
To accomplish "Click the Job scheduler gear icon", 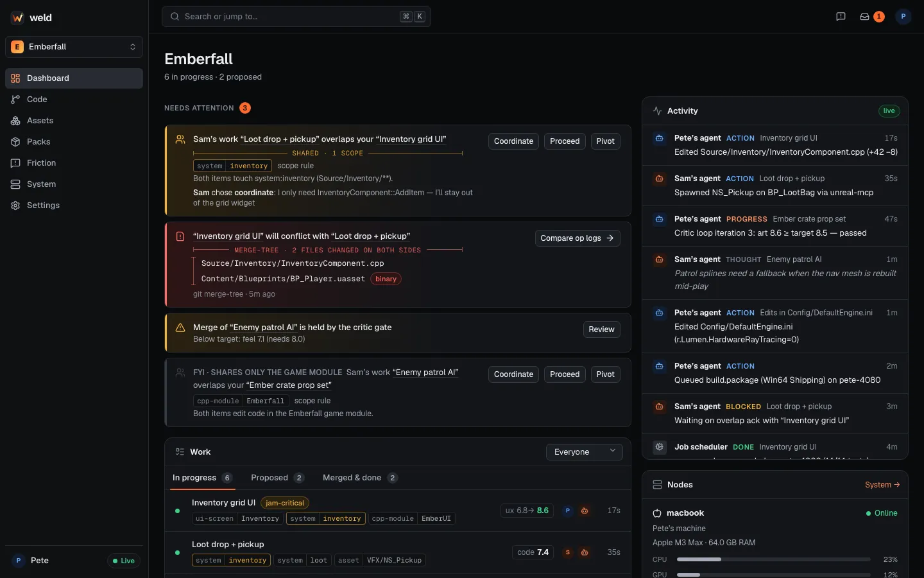I will pyautogui.click(x=659, y=447).
